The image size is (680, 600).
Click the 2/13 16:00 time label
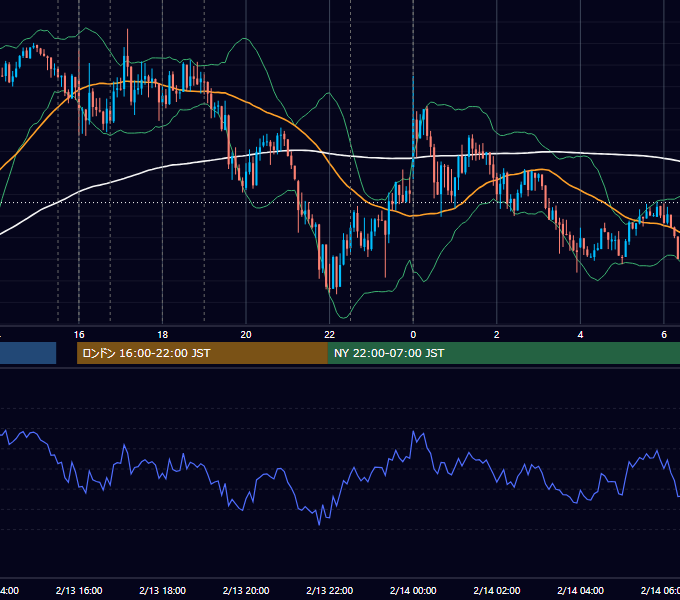(x=79, y=590)
